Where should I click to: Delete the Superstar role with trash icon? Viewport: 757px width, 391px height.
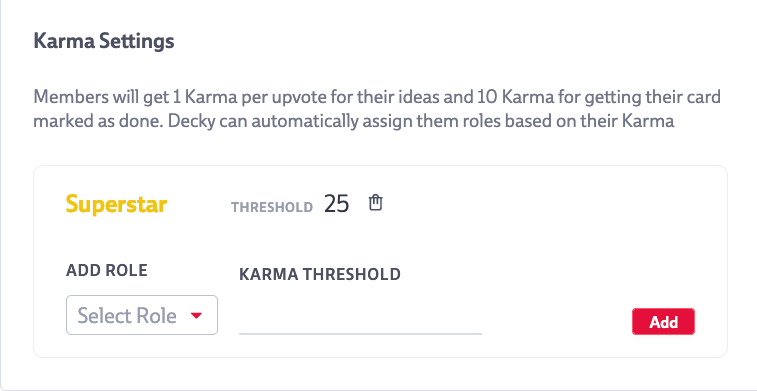[x=376, y=203]
